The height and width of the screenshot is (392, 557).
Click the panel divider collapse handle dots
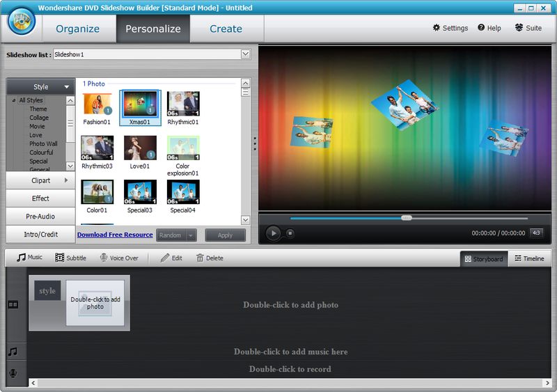(x=255, y=143)
